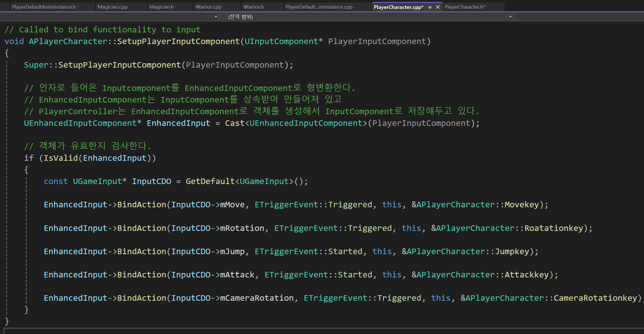Expand the project scope dropdown arrow
Viewport: 644px width, 334px height.
(216, 17)
